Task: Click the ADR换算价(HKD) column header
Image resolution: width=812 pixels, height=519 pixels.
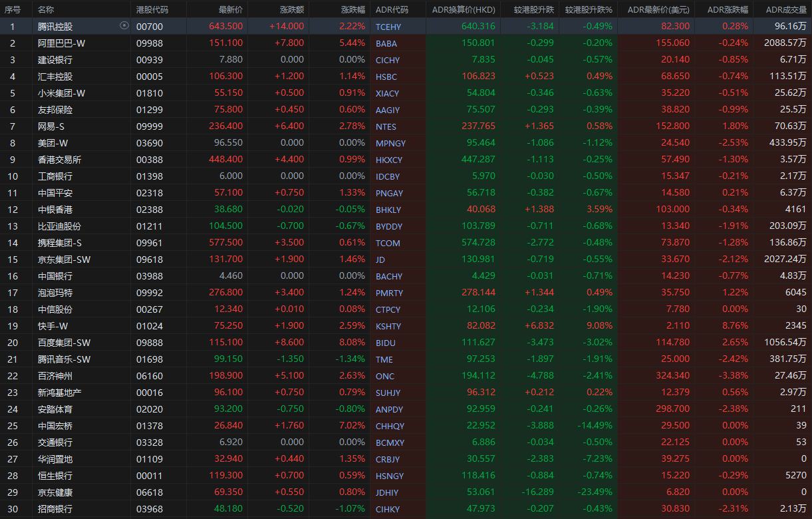Action: click(464, 10)
